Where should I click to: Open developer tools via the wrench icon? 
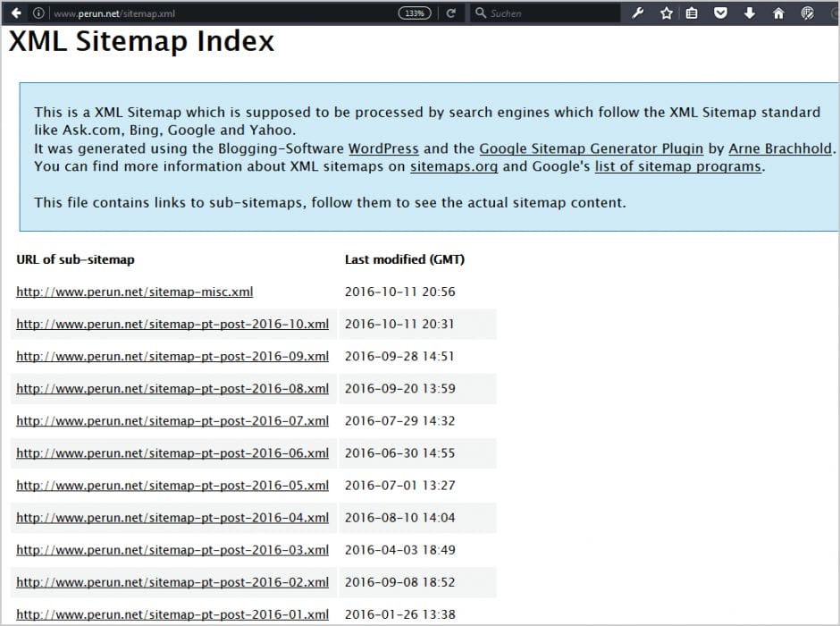[x=637, y=13]
